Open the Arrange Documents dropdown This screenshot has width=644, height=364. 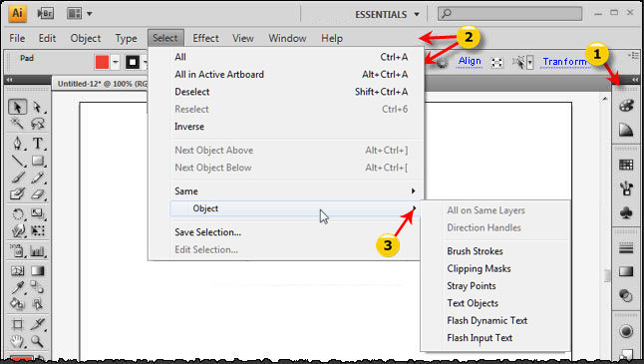click(80, 14)
